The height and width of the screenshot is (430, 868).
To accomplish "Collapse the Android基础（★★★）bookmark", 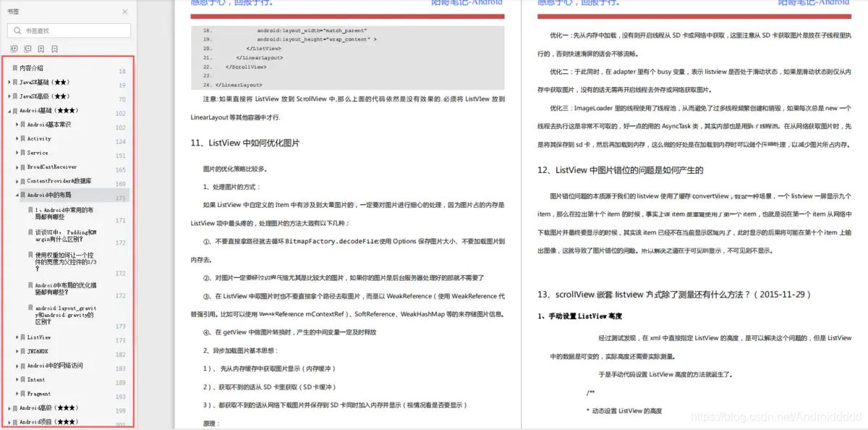I will (8, 109).
